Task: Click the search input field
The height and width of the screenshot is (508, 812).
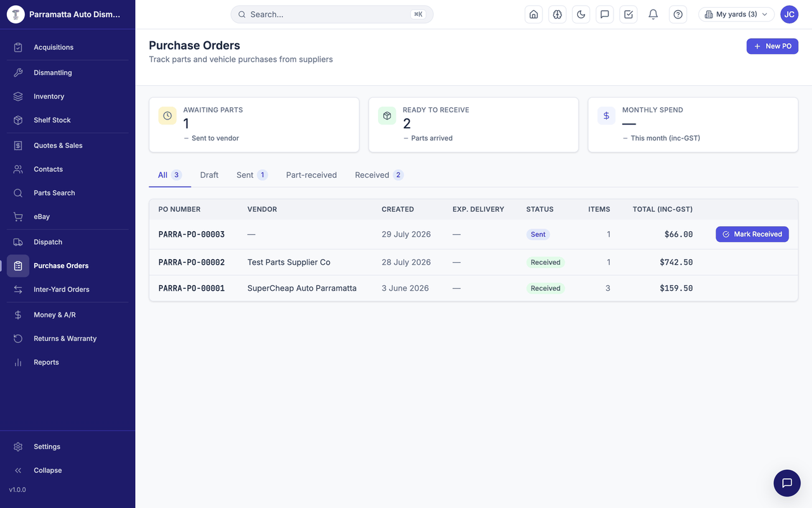Action: click(x=332, y=14)
